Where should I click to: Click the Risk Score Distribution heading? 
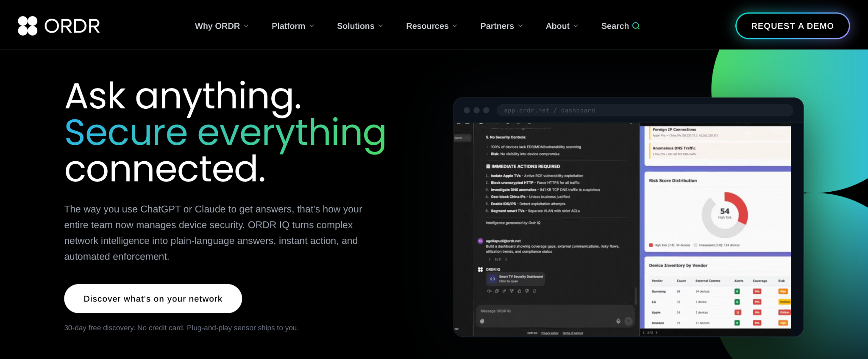coord(673,181)
